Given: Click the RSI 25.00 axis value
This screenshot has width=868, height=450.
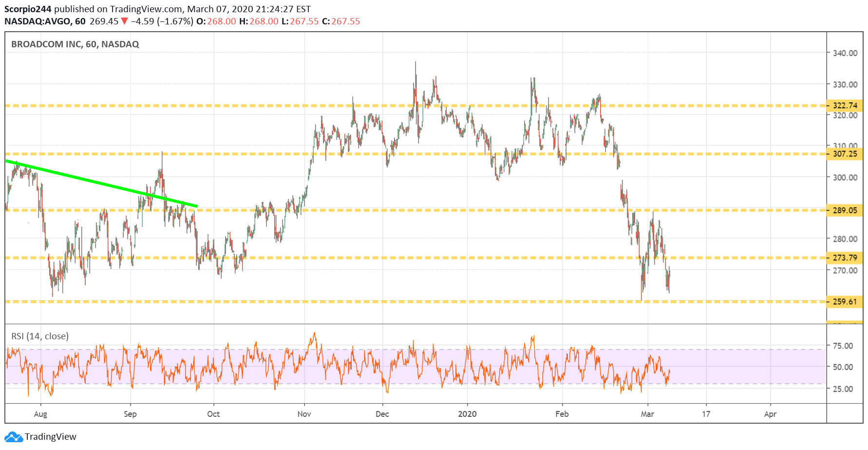Looking at the screenshot, I should point(843,389).
